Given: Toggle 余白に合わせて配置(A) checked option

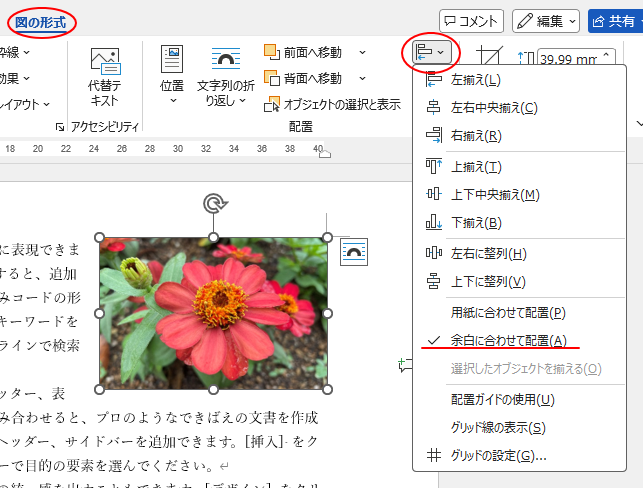Looking at the screenshot, I should 519,340.
